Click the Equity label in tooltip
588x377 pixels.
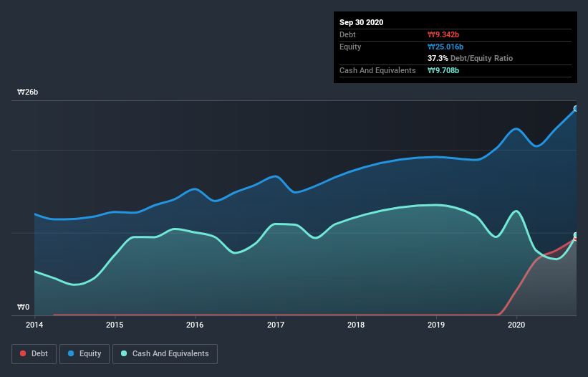pyautogui.click(x=350, y=47)
